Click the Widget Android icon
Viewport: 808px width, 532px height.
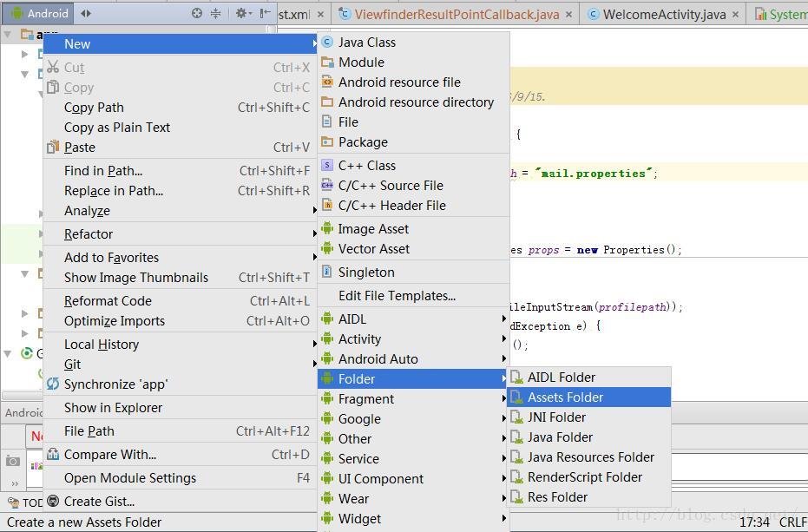click(326, 519)
